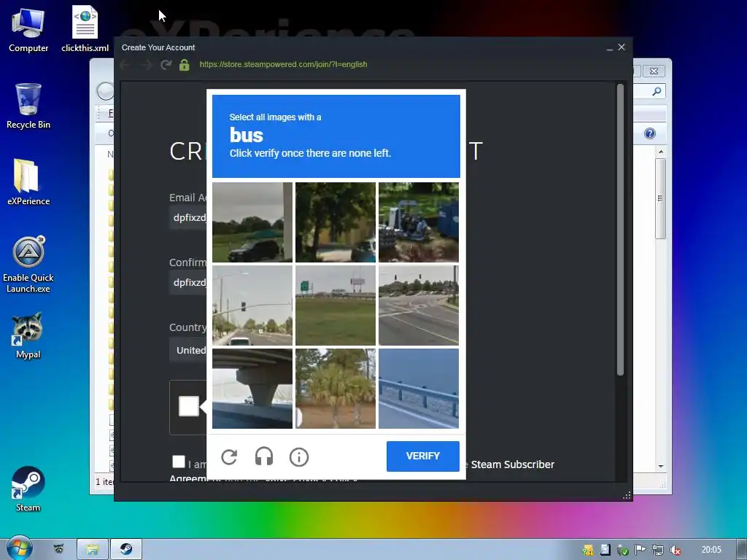This screenshot has height=560, width=747.
Task: Click the Explorer window search magnifier
Action: pyautogui.click(x=657, y=91)
